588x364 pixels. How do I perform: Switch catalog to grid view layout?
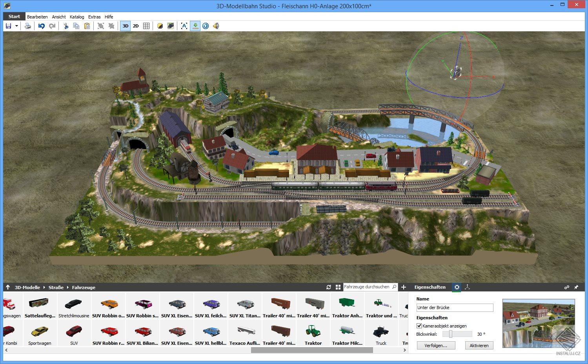[338, 287]
